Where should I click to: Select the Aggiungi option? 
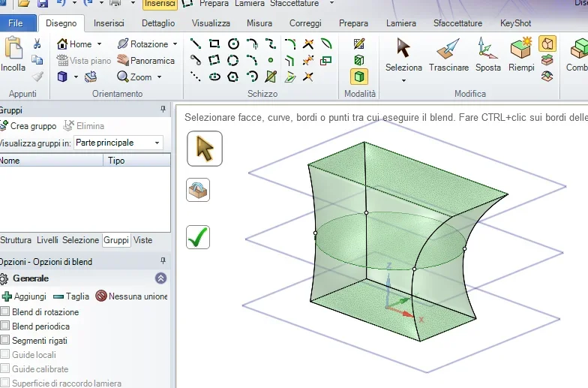24,296
